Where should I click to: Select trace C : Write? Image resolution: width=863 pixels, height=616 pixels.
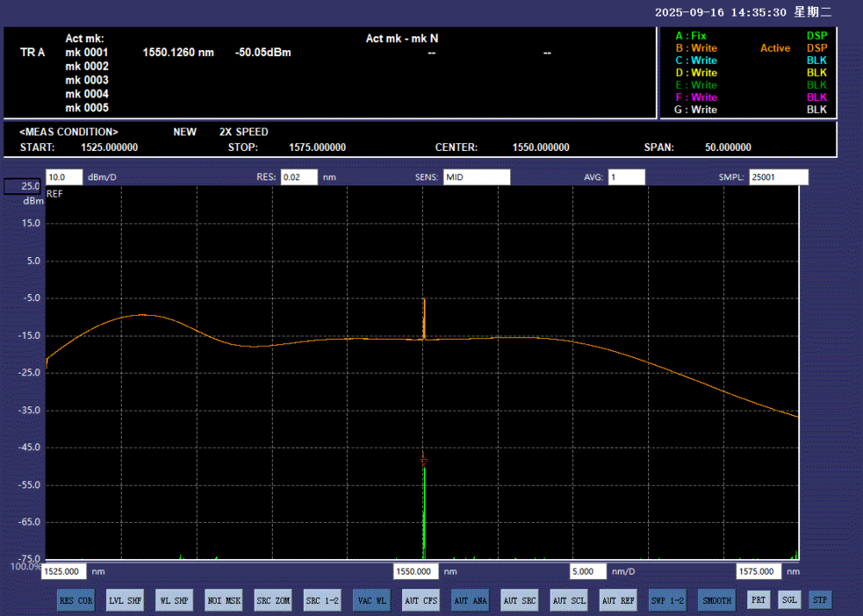click(x=696, y=60)
